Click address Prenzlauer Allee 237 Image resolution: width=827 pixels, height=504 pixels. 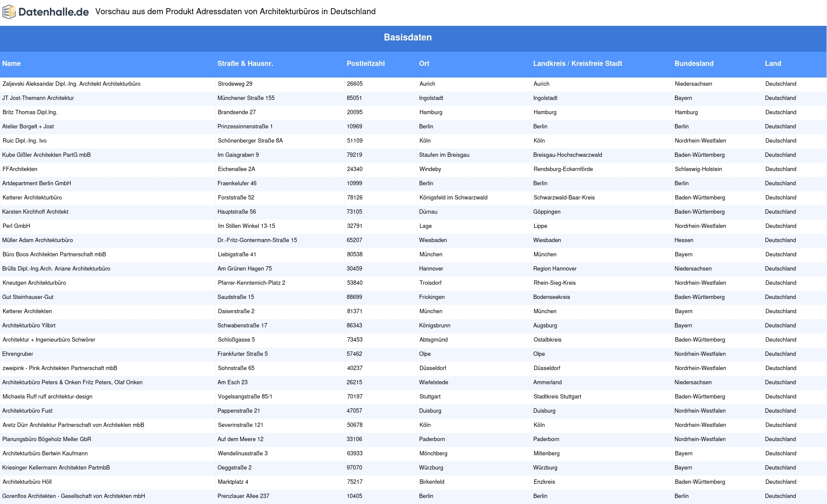243,496
